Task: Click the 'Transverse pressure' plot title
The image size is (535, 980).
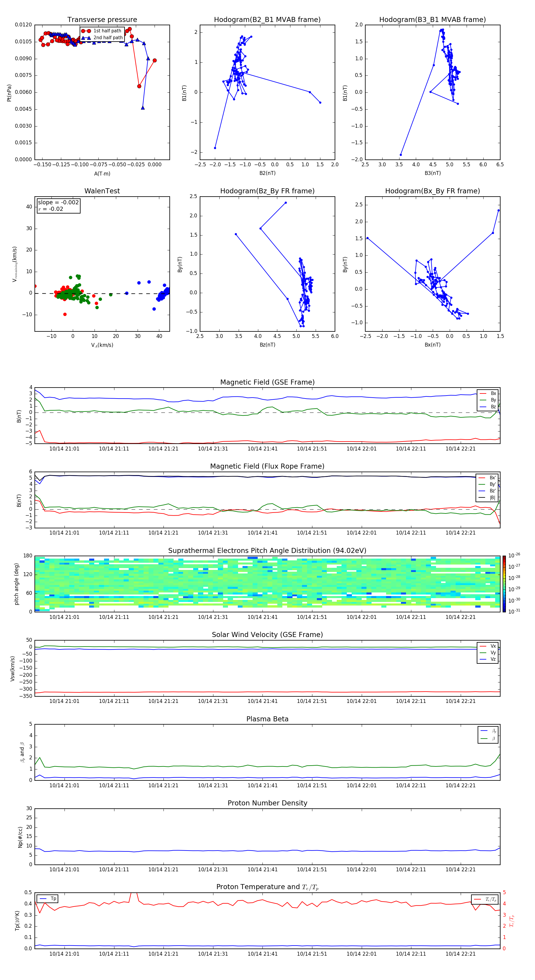Action: [x=102, y=20]
